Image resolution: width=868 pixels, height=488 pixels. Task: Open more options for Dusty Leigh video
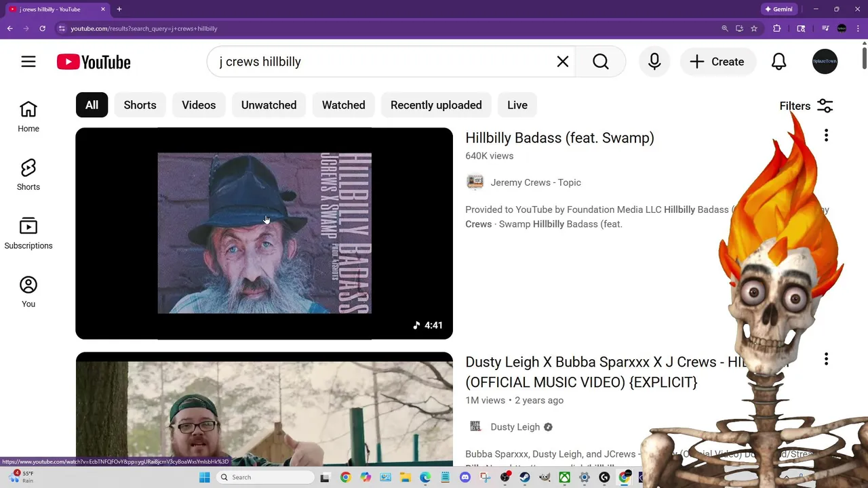826,359
